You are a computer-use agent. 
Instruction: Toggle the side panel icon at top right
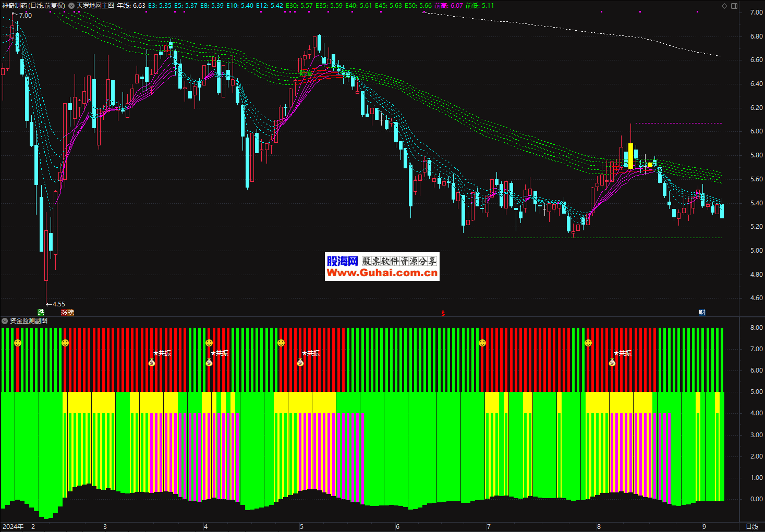tap(734, 6)
